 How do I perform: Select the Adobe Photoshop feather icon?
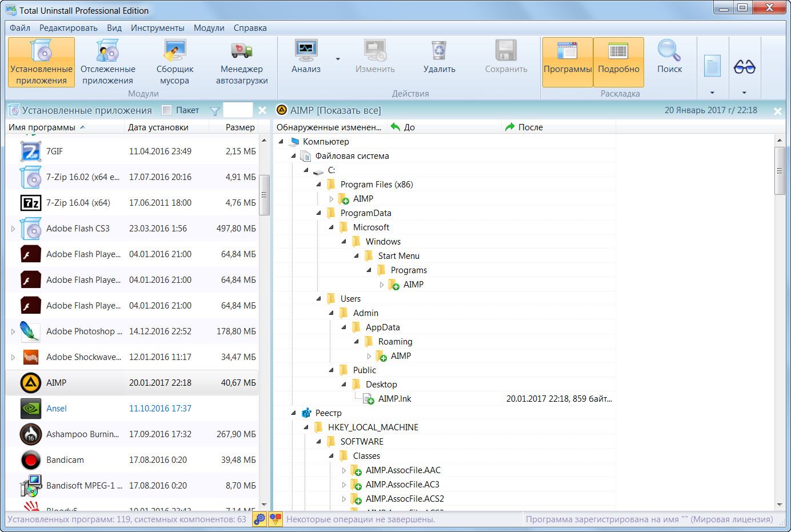pyautogui.click(x=30, y=331)
